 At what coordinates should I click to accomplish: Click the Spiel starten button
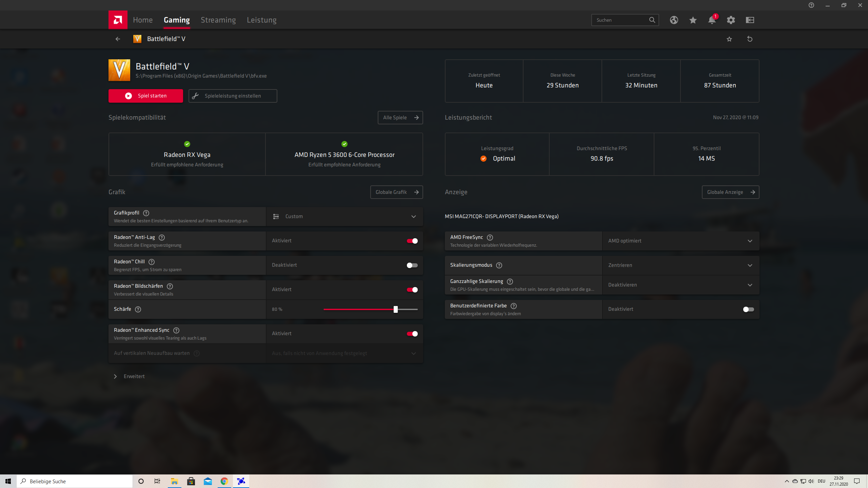point(145,96)
